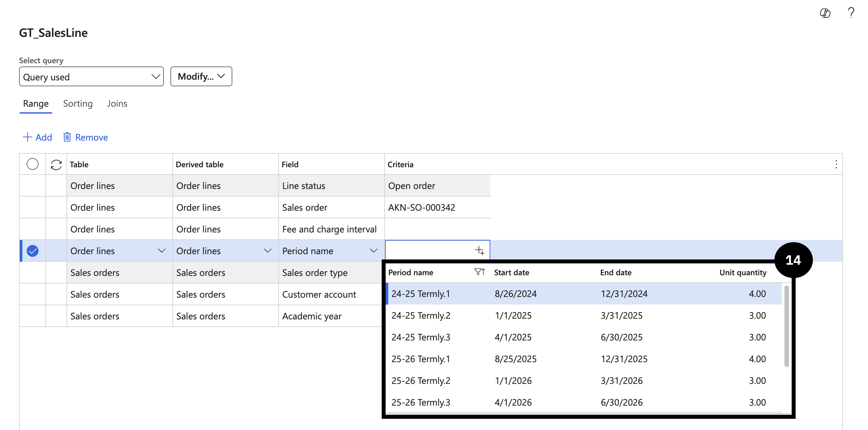Viewport: 868px width, 430px height.
Task: Click the Criteria column header
Action: point(400,165)
